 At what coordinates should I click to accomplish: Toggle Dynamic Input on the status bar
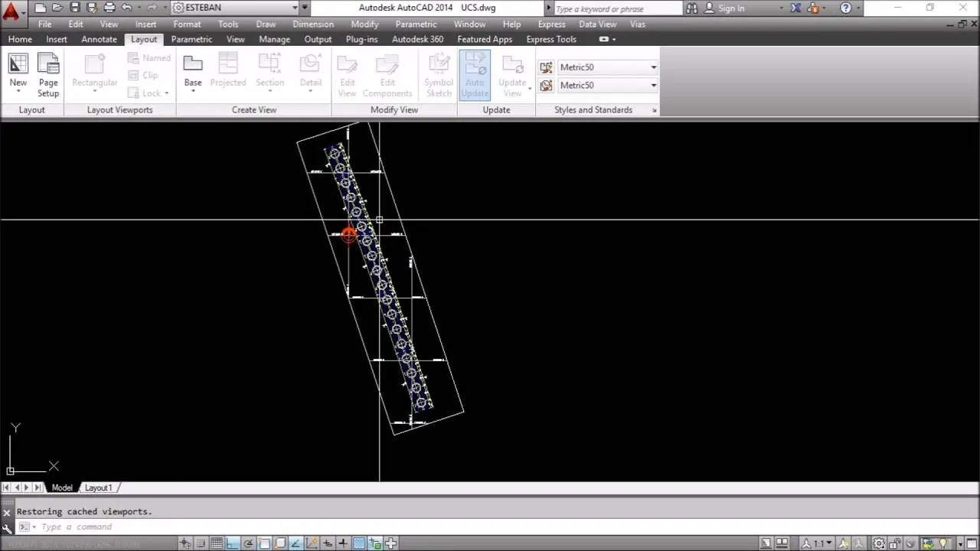point(328,543)
